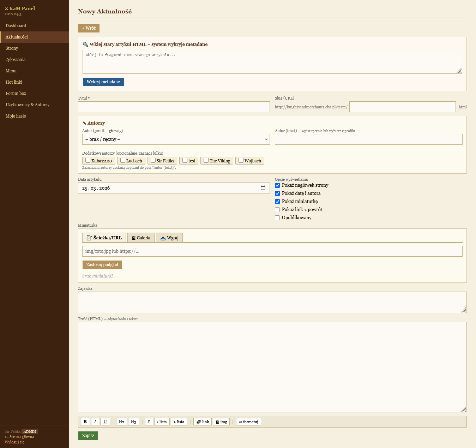The width and height of the screenshot is (476, 448).
Task: Focus the Tytuł input field
Action: pos(174,107)
